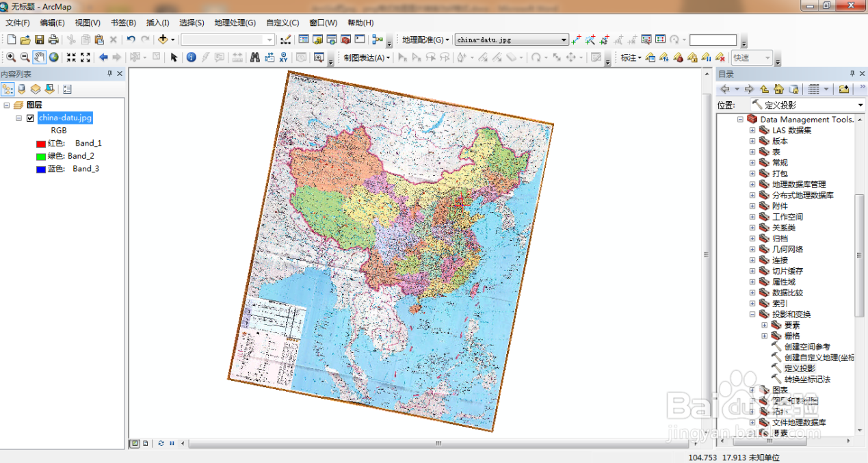Collapse the 图层 data frame group
This screenshot has width=868, height=463.
point(7,105)
